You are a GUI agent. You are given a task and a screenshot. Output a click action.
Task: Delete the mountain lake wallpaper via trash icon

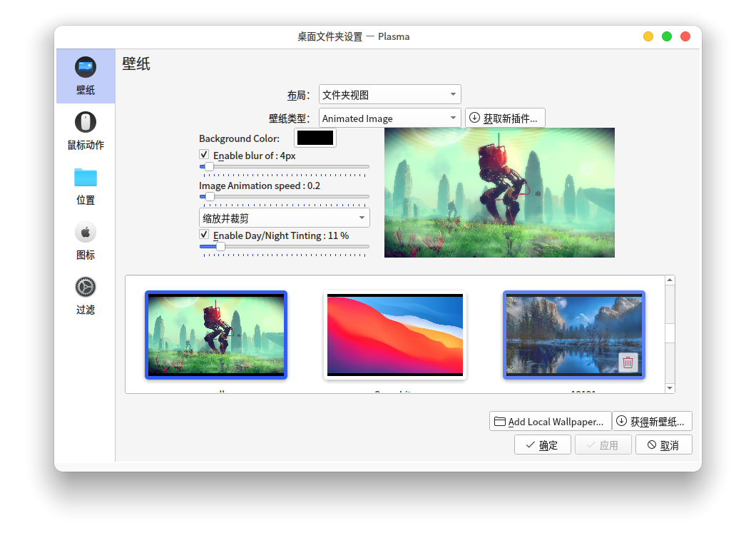[628, 362]
